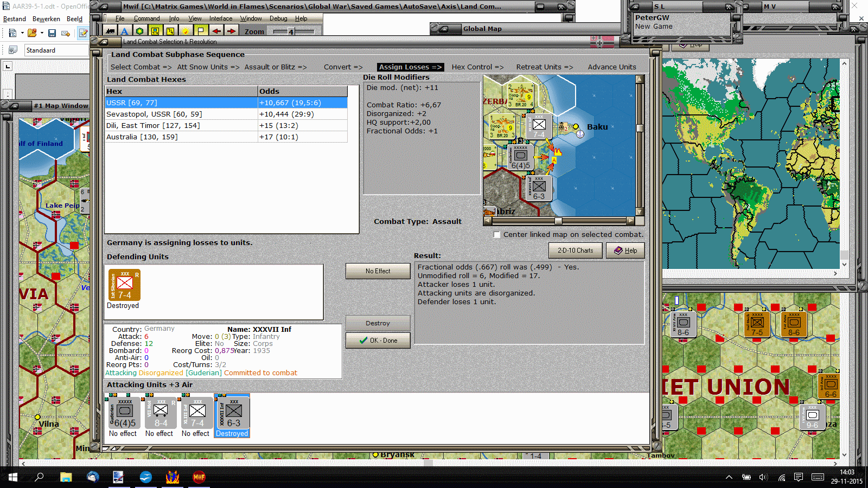868x488 pixels.
Task: Open the OpenOffice Bewerken menu
Action: coord(46,19)
